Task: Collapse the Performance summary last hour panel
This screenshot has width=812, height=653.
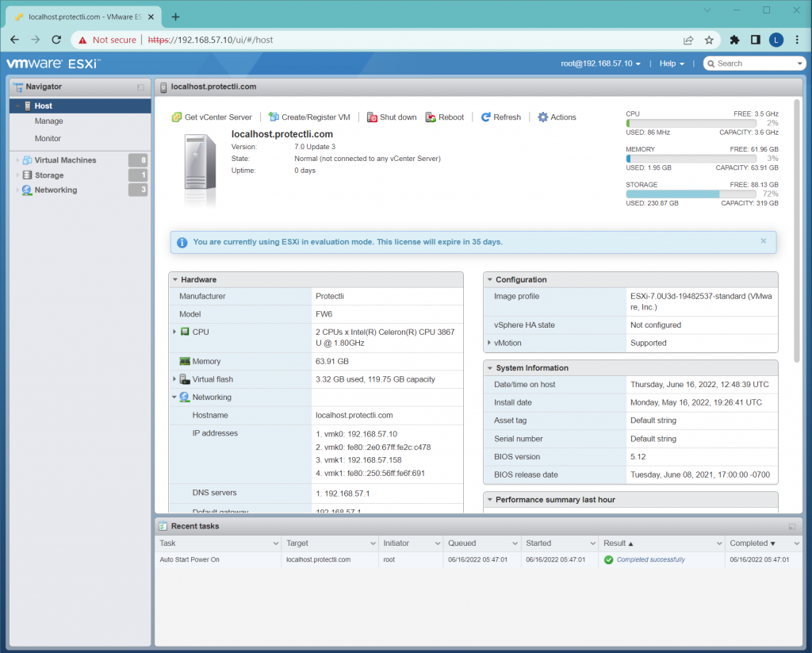Action: pyautogui.click(x=489, y=500)
